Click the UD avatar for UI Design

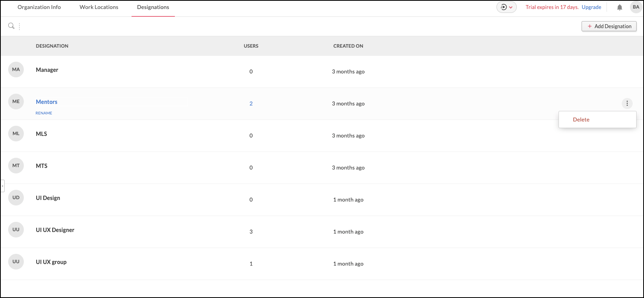coord(16,198)
